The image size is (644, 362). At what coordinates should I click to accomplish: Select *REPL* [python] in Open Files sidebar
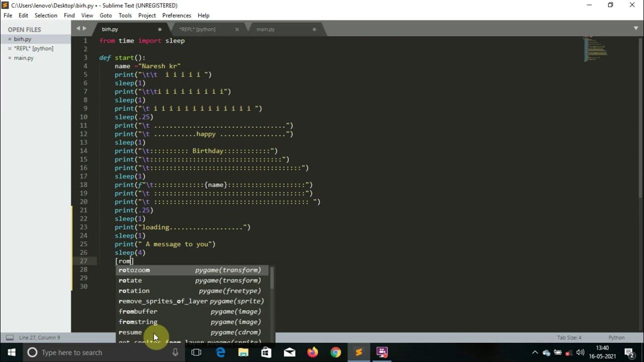[x=35, y=48]
